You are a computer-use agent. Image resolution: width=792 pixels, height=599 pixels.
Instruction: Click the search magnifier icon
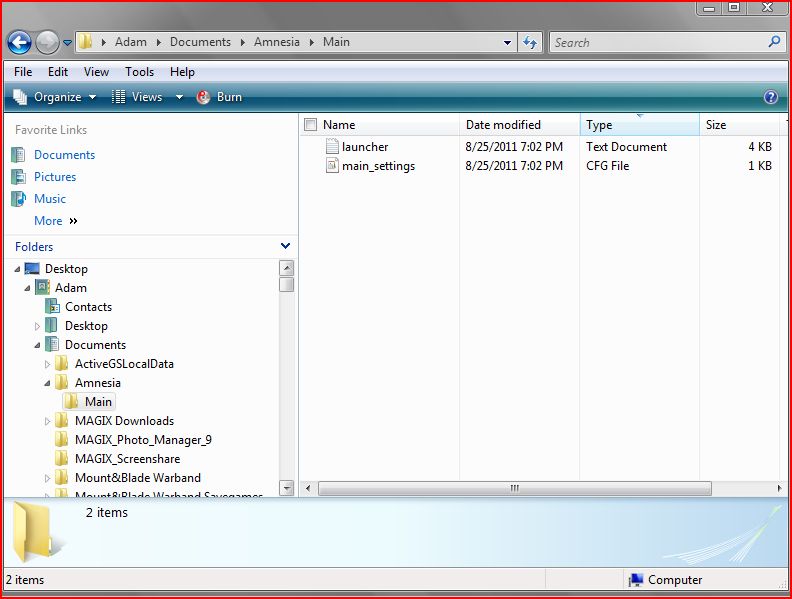774,42
